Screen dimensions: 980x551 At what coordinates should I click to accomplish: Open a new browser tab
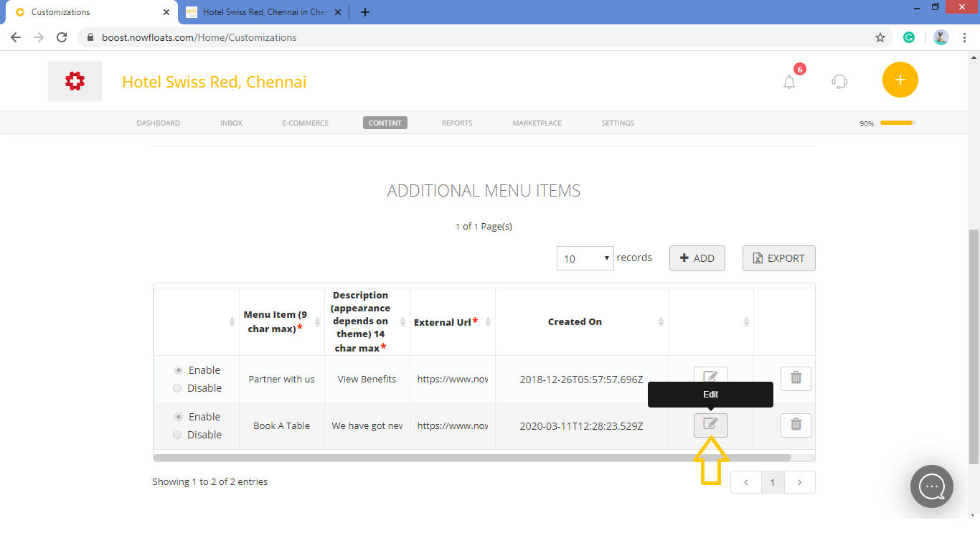[365, 12]
